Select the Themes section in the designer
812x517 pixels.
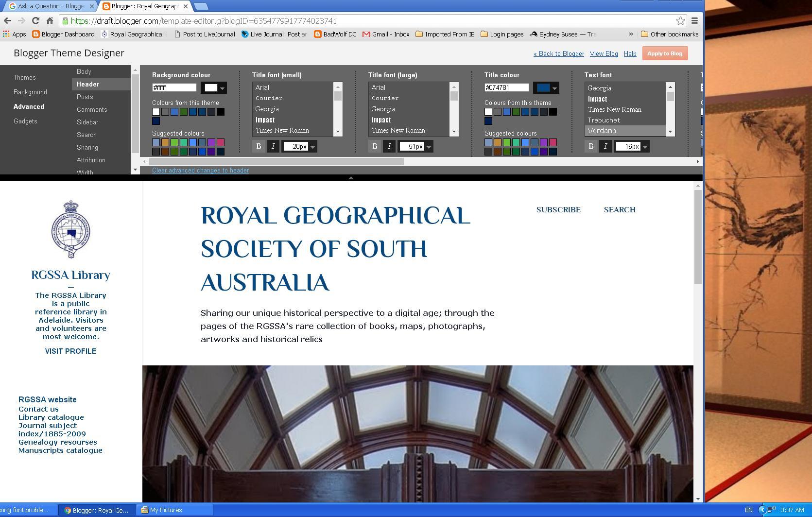click(x=25, y=78)
